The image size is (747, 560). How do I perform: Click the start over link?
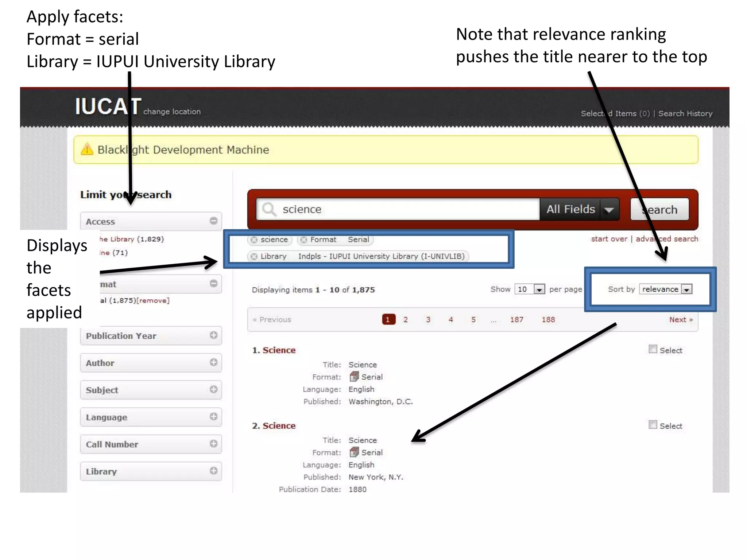(609, 239)
